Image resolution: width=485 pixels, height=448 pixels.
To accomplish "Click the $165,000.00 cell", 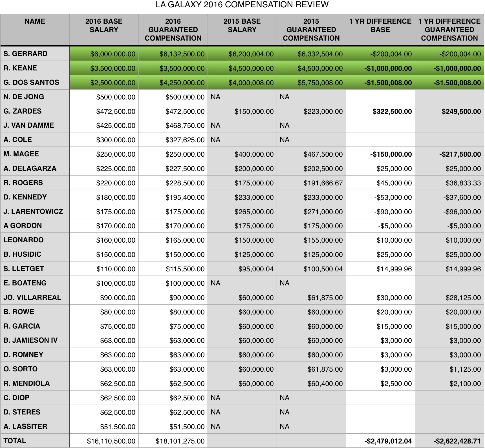I will [173, 240].
